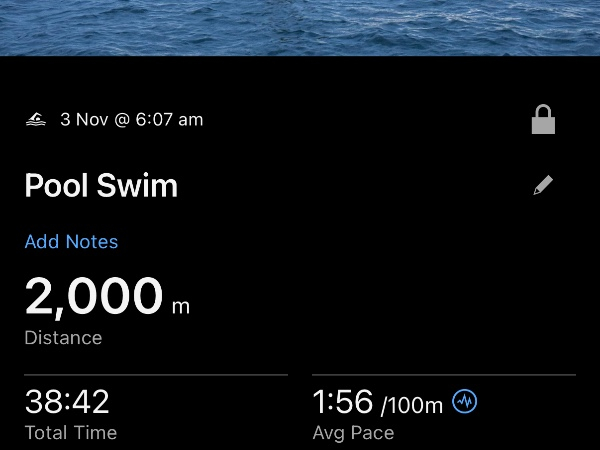
Task: Tap the 1:56 average pace value
Action: [343, 402]
